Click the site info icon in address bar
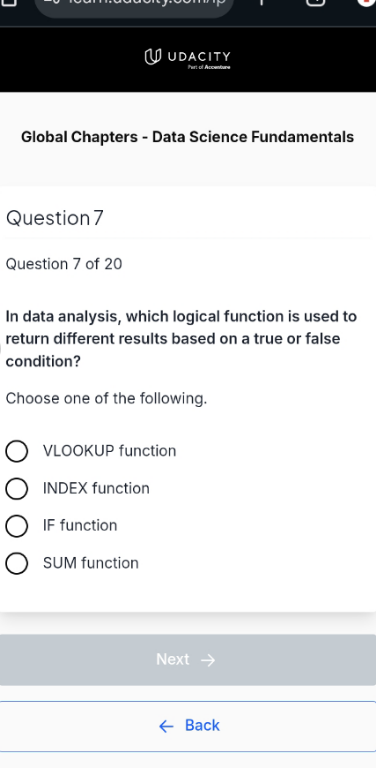The image size is (376, 768). coord(49,3)
